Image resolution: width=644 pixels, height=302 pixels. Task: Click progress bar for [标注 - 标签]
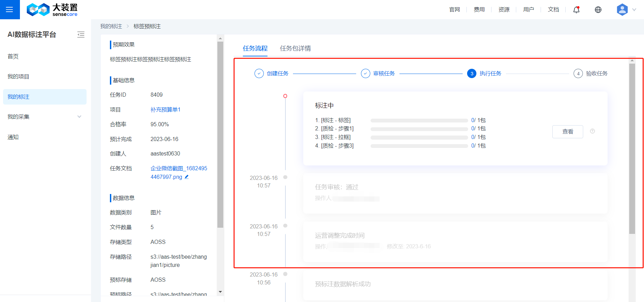[419, 121]
